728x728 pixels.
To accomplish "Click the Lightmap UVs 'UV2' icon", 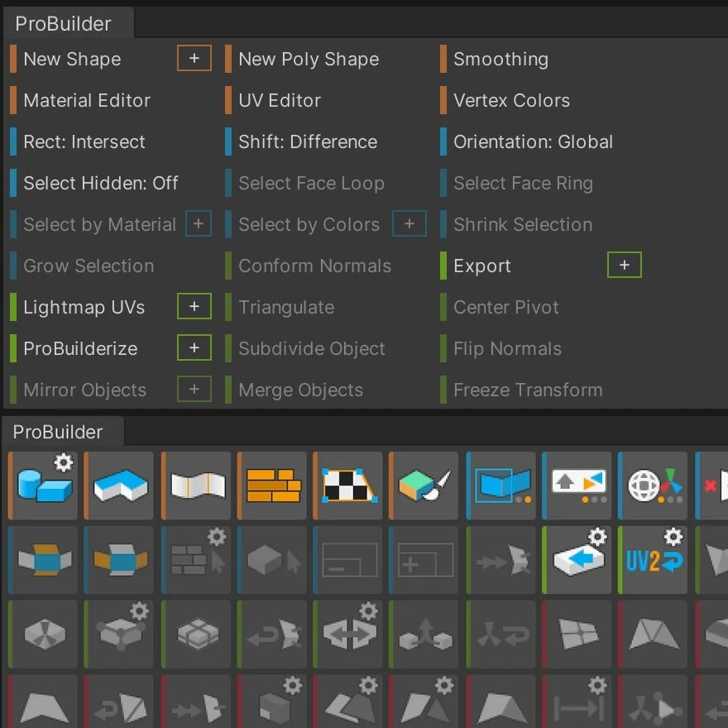I will [653, 559].
